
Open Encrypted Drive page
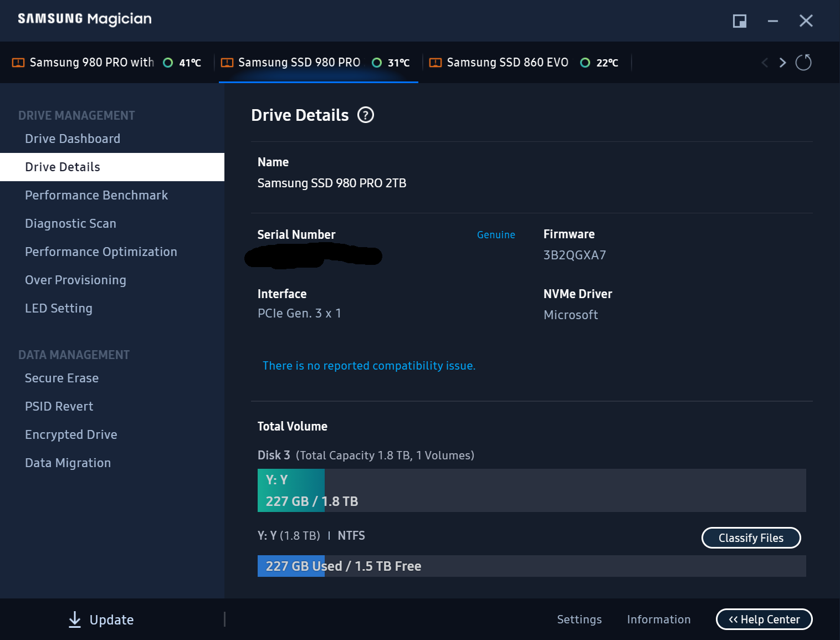(112, 434)
